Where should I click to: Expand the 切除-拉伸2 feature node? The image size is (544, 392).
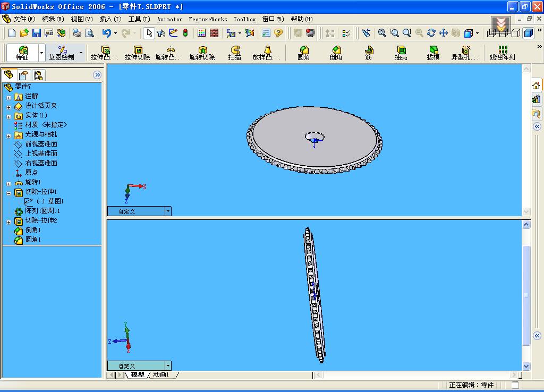pyautogui.click(x=8, y=222)
